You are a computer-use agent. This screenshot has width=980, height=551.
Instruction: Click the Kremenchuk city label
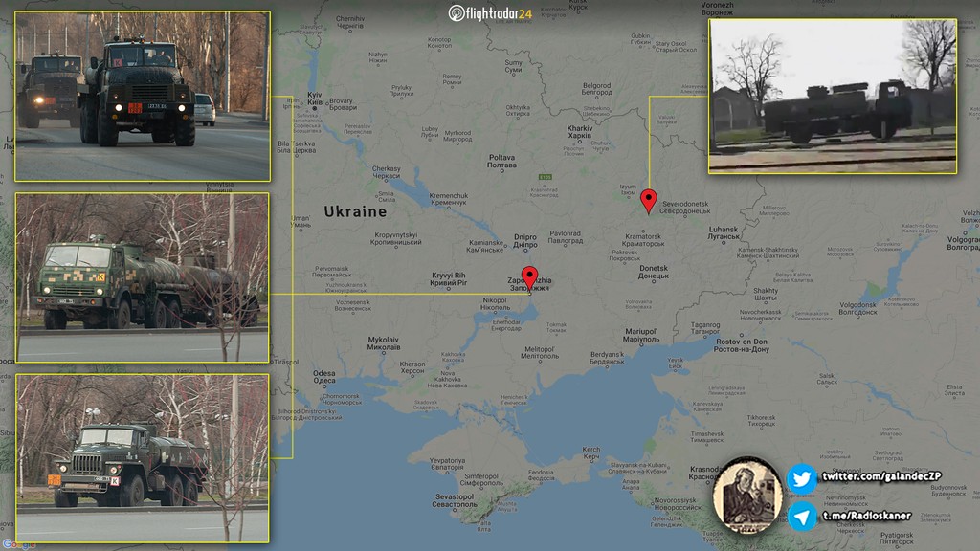(x=448, y=199)
